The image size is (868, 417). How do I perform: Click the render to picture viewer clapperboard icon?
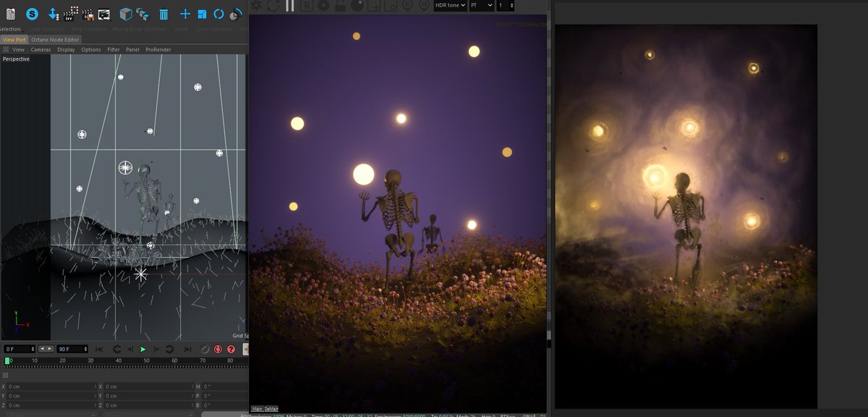click(x=88, y=14)
